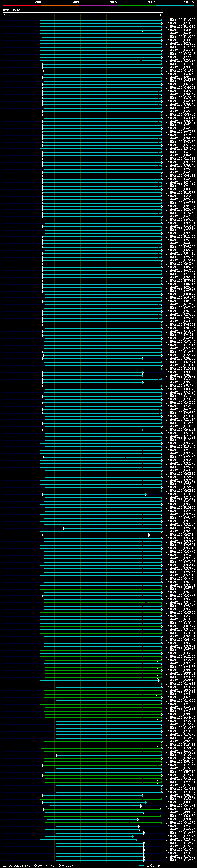Open hit UniRef100_P29684
Screen dimensions: 197x868
(180, 399)
